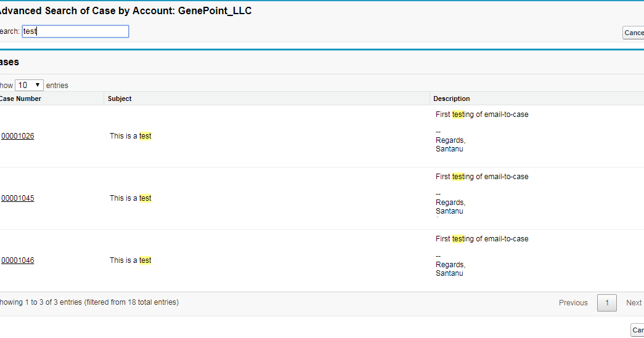Viewport: 644px width, 338px height.
Task: Open case number 00001026
Action: click(18, 136)
